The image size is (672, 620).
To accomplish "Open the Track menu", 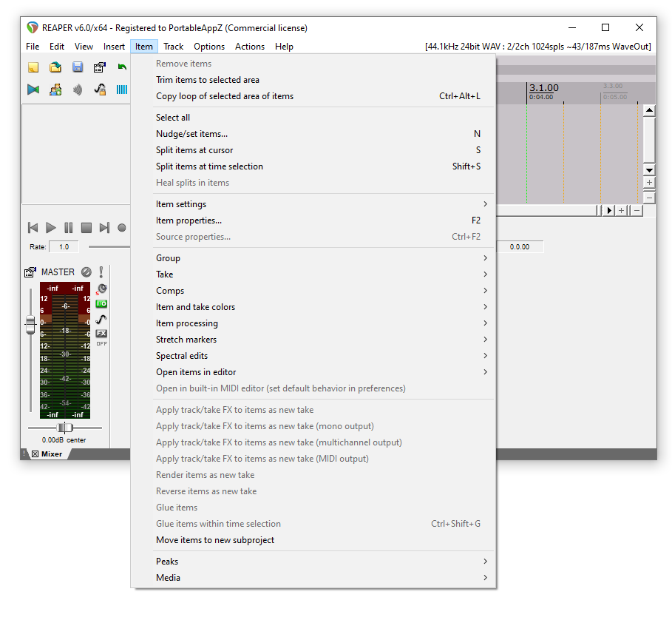I will [x=174, y=47].
